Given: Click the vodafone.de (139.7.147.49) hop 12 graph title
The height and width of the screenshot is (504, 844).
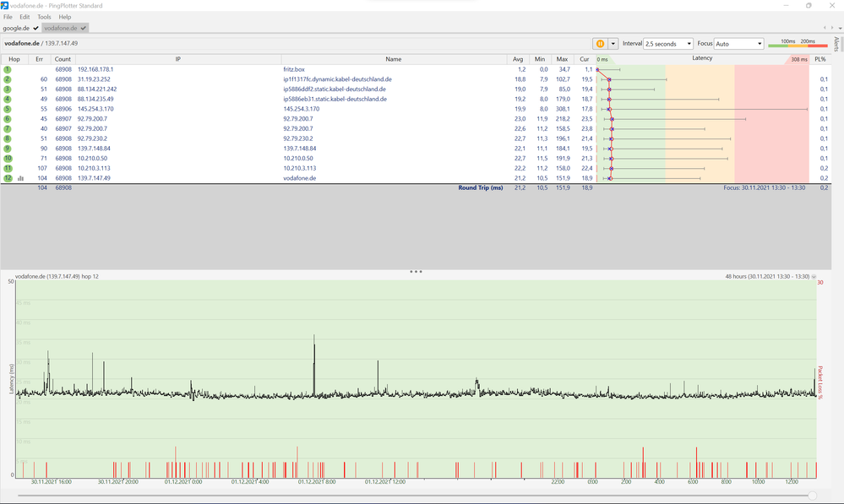Looking at the screenshot, I should (x=57, y=276).
